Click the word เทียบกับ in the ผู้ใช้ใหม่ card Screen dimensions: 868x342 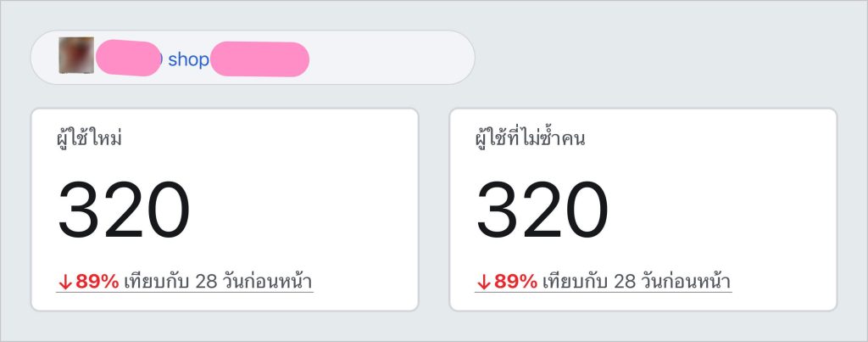157,282
